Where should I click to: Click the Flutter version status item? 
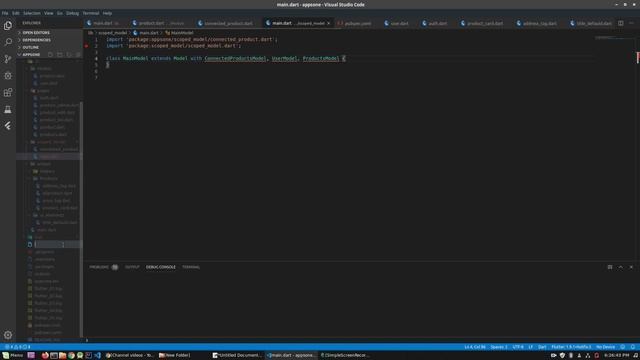pos(571,347)
